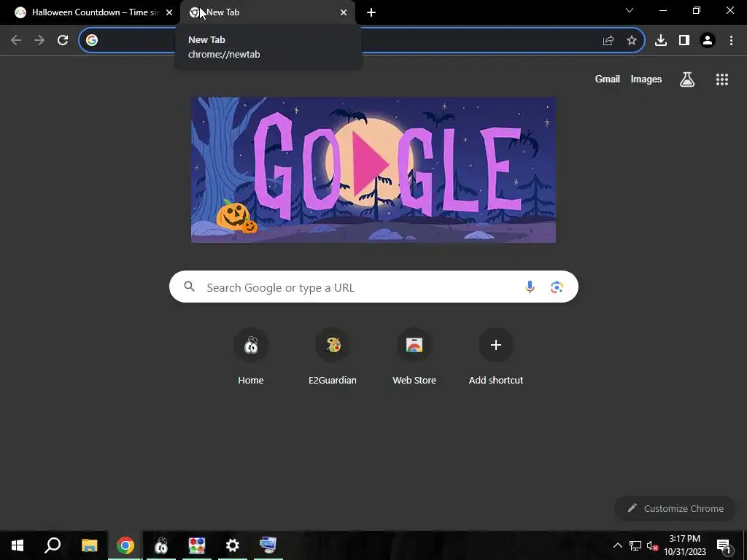Toggle the side panel icon

(x=684, y=41)
